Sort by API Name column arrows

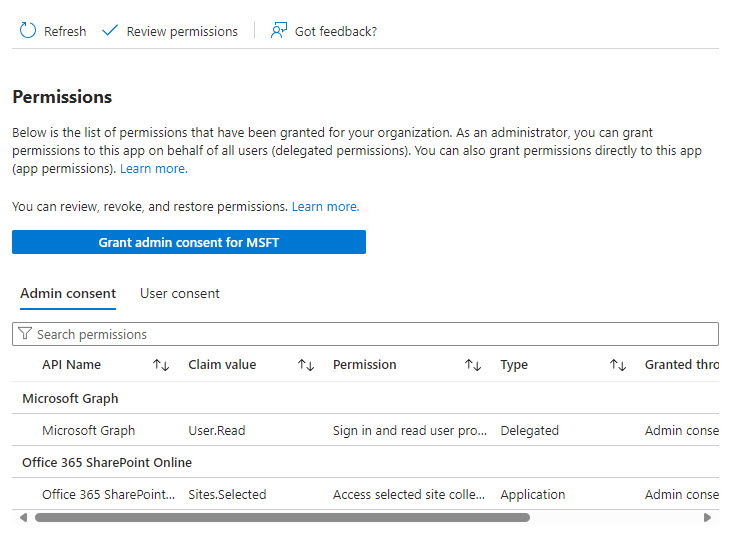pos(161,365)
